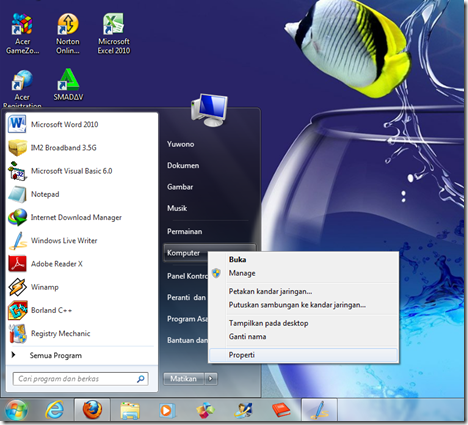The height and width of the screenshot is (425, 468).
Task: Expand Semua Program list
Action: coord(55,355)
